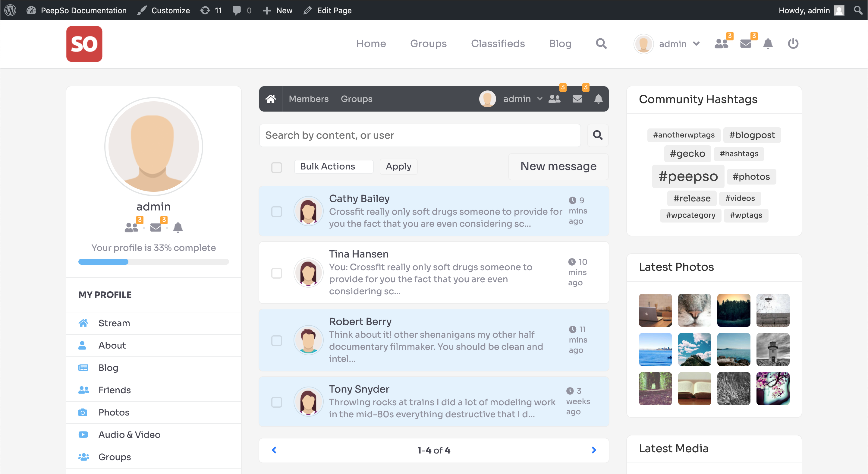
Task: Check the Tony Snyder message checkbox
Action: pos(277,402)
